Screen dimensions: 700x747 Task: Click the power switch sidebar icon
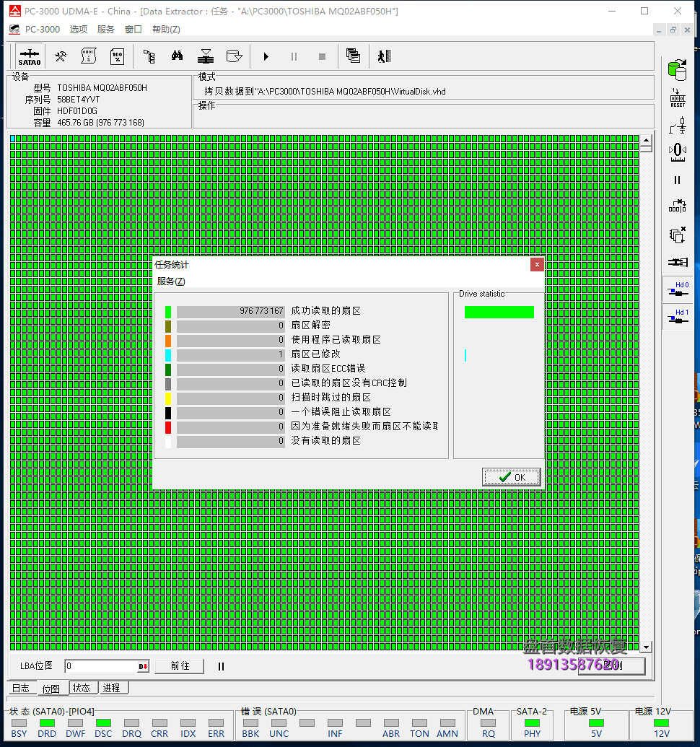(677, 126)
